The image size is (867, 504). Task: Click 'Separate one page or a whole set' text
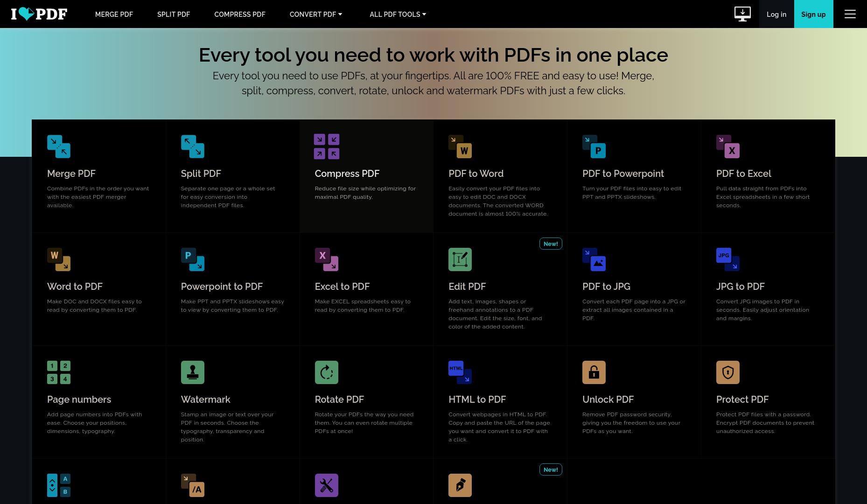click(x=228, y=197)
